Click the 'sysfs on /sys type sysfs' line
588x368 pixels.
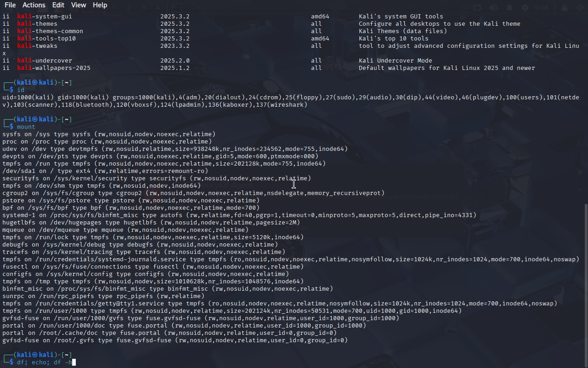coord(109,134)
